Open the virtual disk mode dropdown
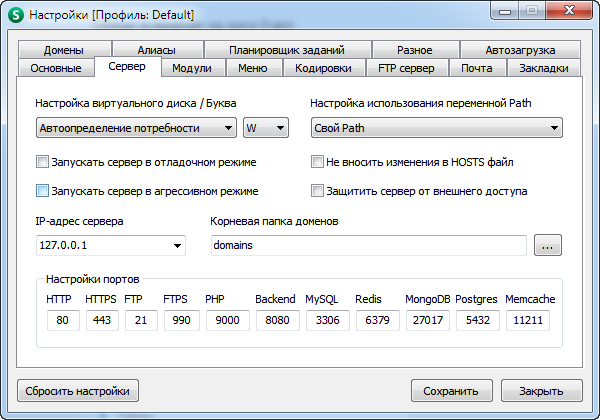Viewport: 600px width, 420px height. point(134,128)
